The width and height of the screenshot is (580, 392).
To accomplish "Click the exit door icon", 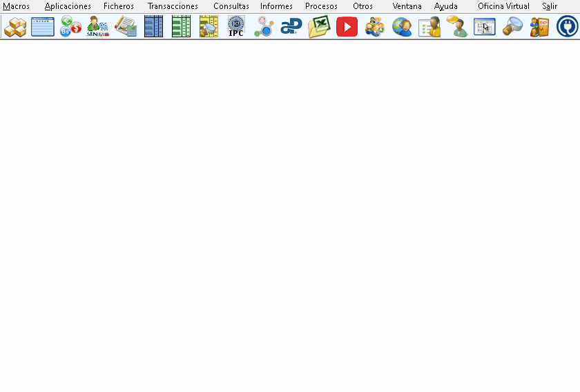I will coord(539,27).
